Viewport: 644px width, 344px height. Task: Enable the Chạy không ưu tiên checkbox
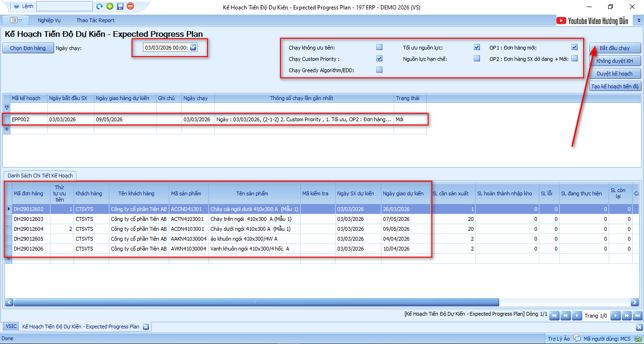coord(379,47)
